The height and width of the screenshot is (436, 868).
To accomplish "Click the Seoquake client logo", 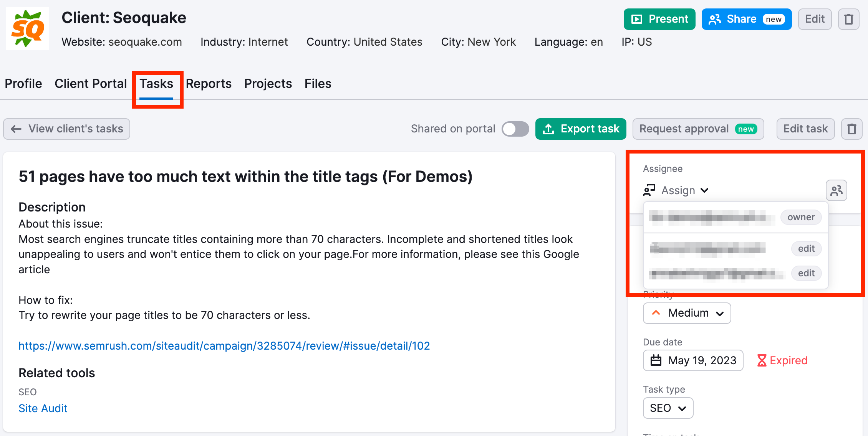I will coord(28,28).
